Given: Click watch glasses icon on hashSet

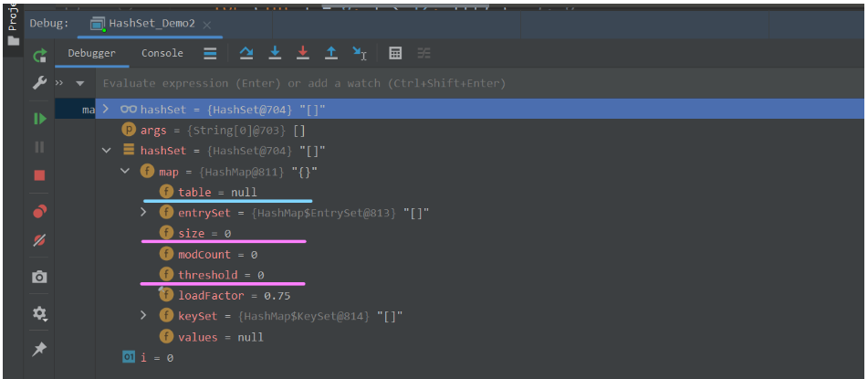Looking at the screenshot, I should 129,110.
